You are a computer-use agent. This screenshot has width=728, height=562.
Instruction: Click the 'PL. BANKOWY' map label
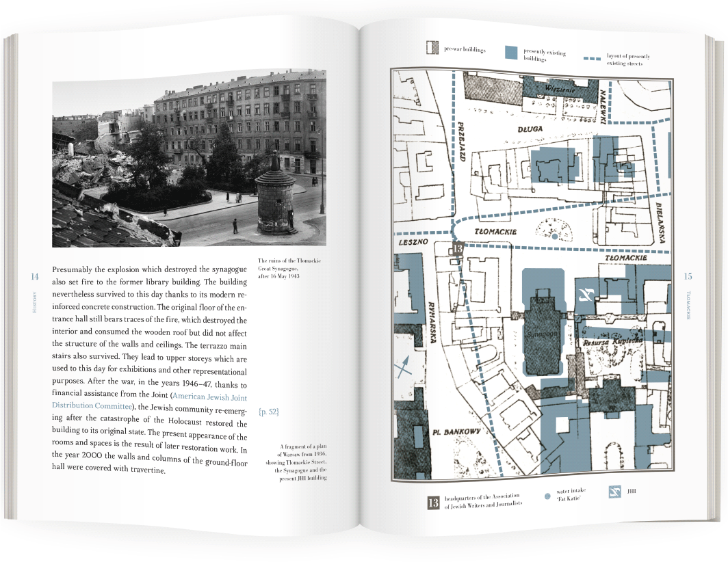click(456, 432)
